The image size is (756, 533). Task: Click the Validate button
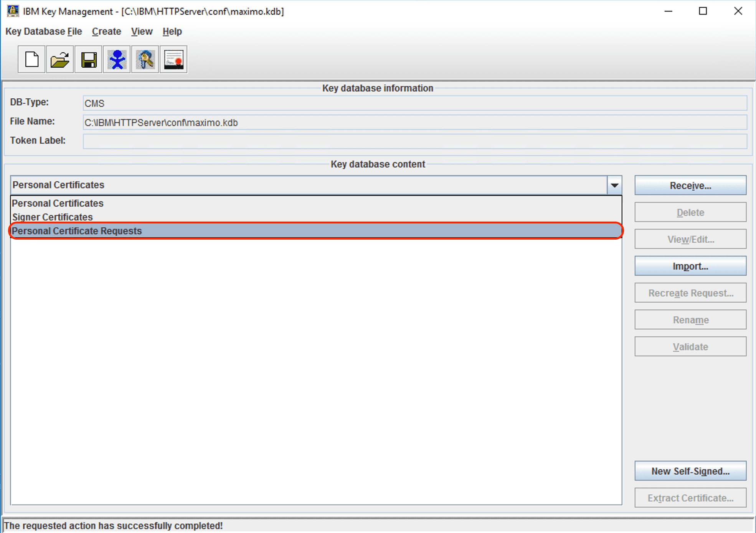click(x=690, y=347)
